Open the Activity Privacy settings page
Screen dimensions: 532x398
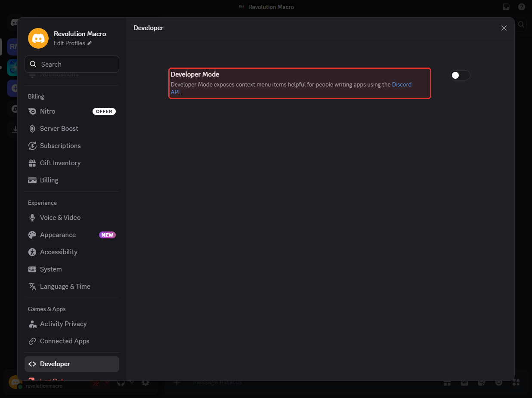point(72,324)
